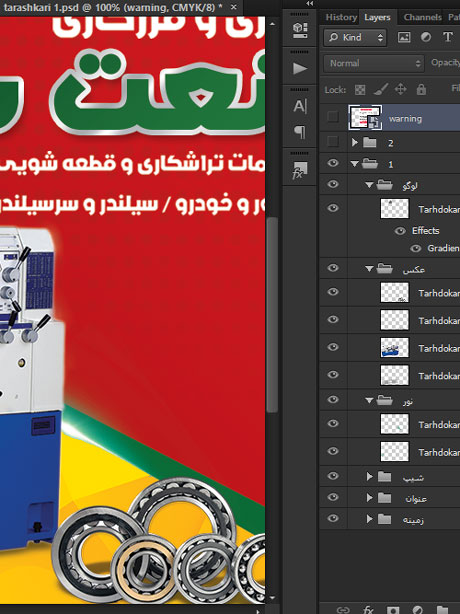Click canvas vertical scrollbar thumb
The width and height of the screenshot is (460, 614).
click(272, 314)
